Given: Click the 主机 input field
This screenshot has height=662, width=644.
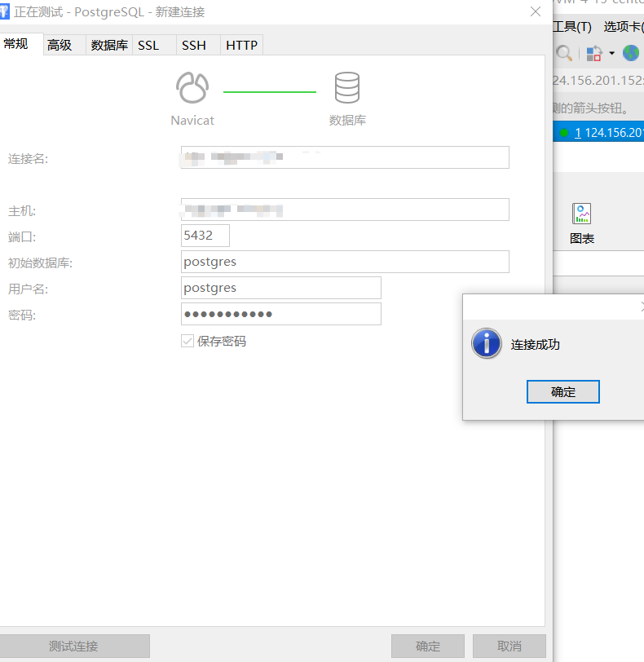Looking at the screenshot, I should pyautogui.click(x=345, y=210).
